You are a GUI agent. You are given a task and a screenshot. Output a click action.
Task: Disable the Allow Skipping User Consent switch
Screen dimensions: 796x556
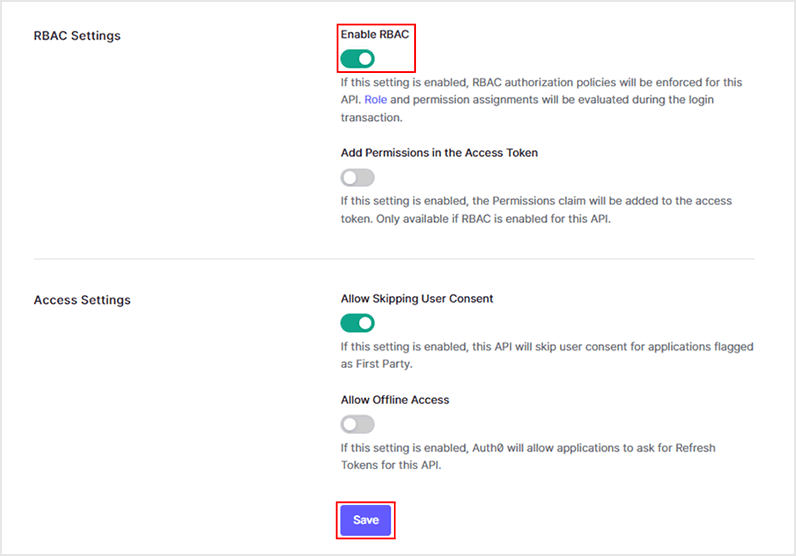coord(357,323)
